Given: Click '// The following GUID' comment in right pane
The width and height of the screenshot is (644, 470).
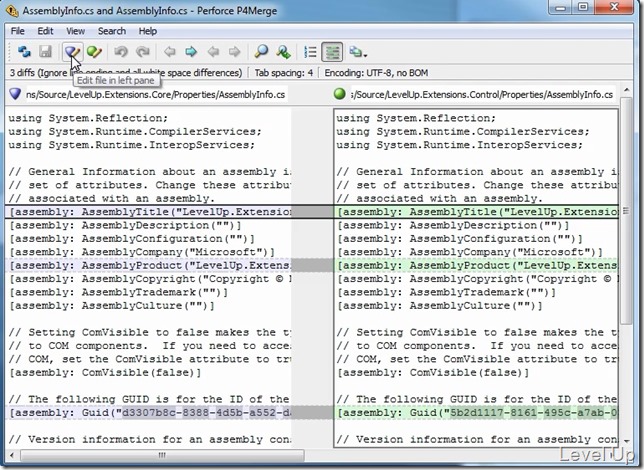Looking at the screenshot, I should coord(476,399).
